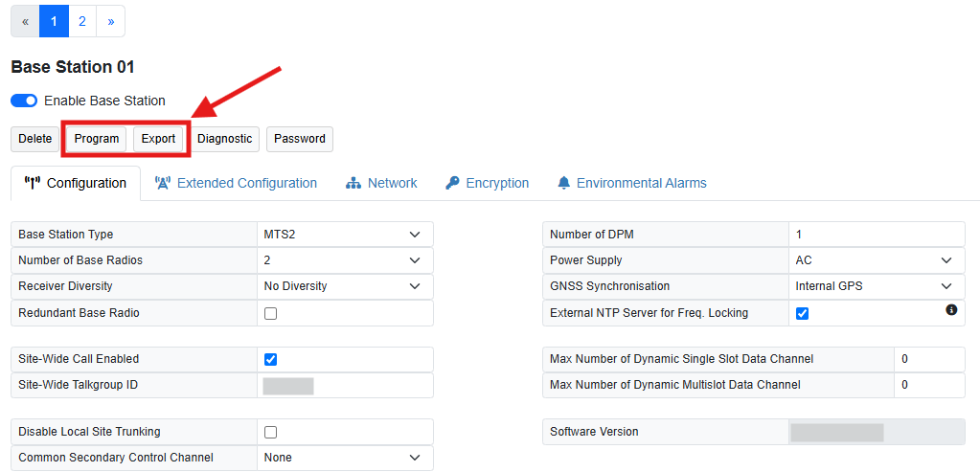
Task: Click the Delete button
Action: [x=35, y=139]
